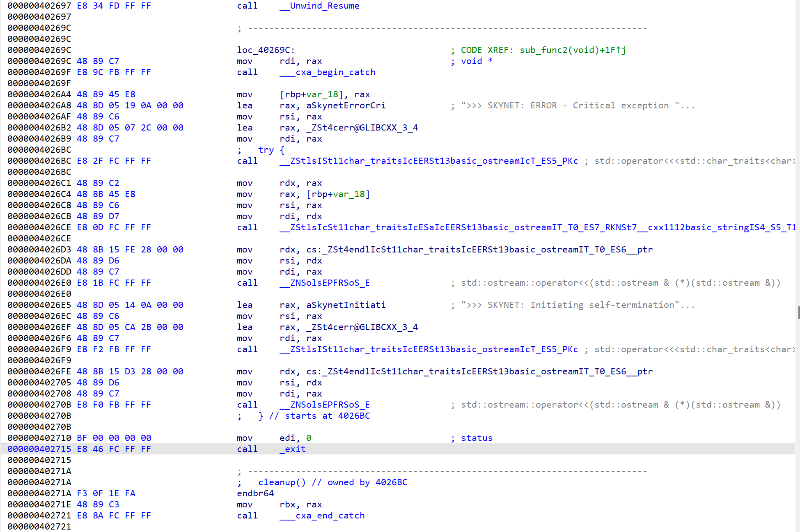Select address 0000004026BC with the call instruction
Viewport: 800px width, 532px height.
(39, 161)
